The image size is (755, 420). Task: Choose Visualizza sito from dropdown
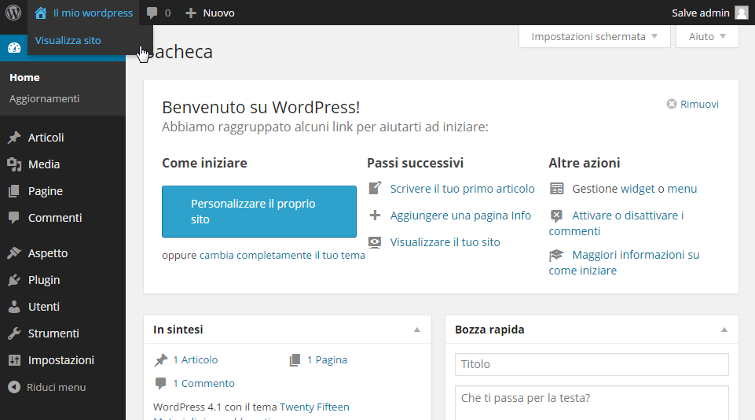68,40
